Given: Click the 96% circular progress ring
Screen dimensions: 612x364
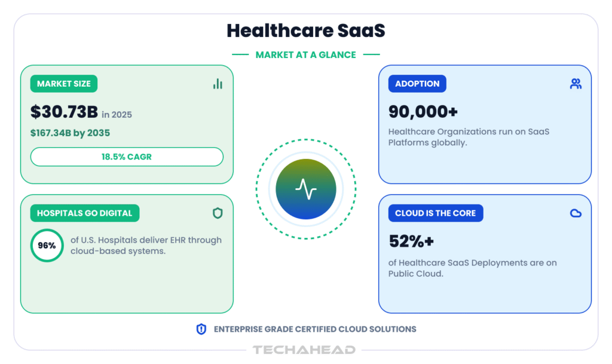Looking at the screenshot, I should [47, 246].
